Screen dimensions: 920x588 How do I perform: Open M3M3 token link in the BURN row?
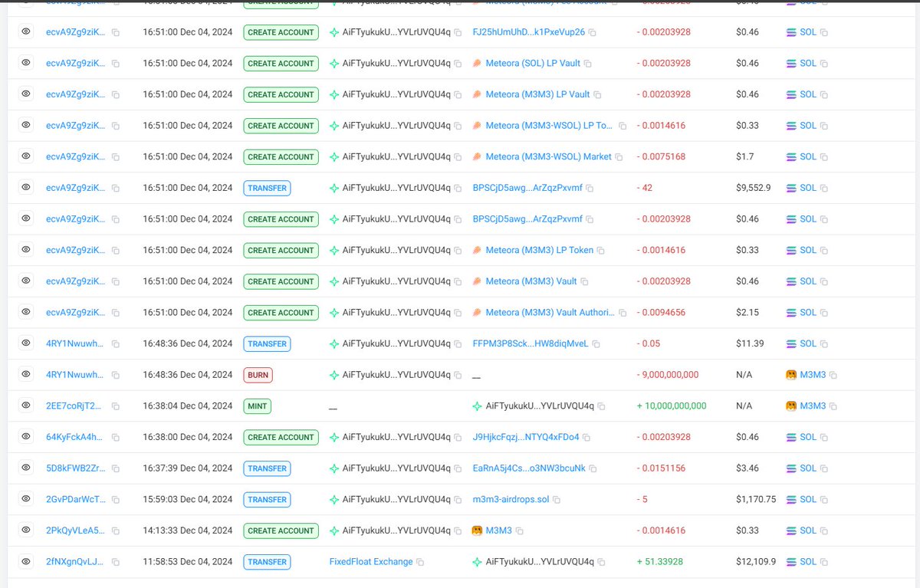tap(813, 375)
